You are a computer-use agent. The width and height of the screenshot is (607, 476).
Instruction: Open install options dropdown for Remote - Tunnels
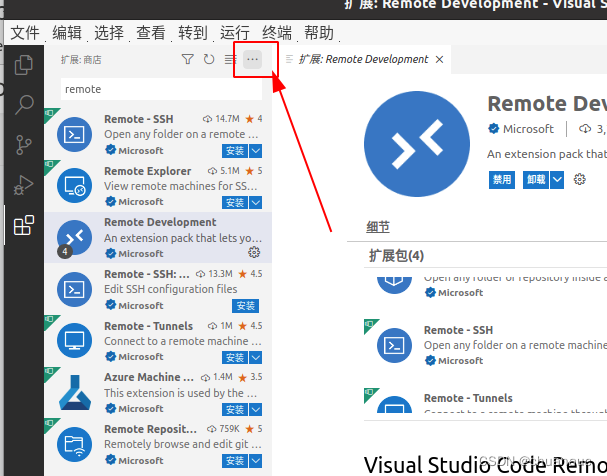pyautogui.click(x=255, y=357)
